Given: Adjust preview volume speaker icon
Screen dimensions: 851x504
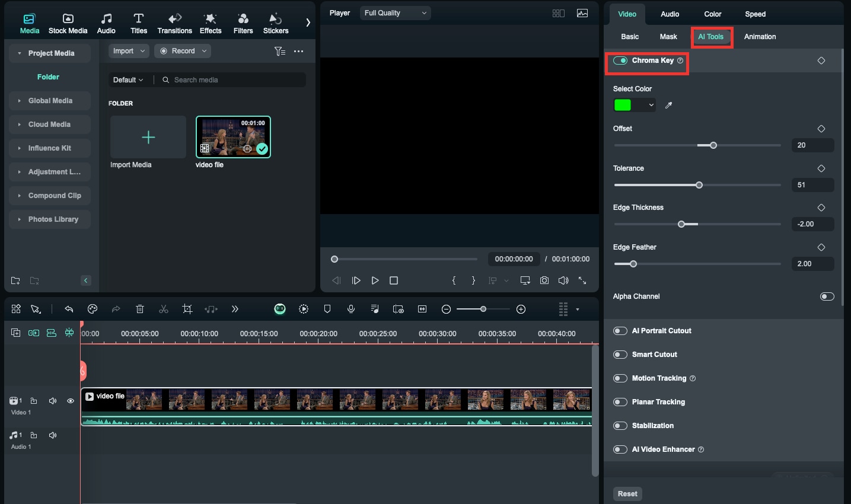Looking at the screenshot, I should pos(563,280).
